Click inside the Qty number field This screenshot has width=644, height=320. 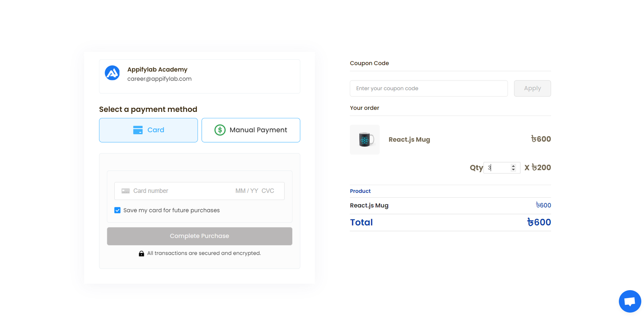[x=497, y=168]
